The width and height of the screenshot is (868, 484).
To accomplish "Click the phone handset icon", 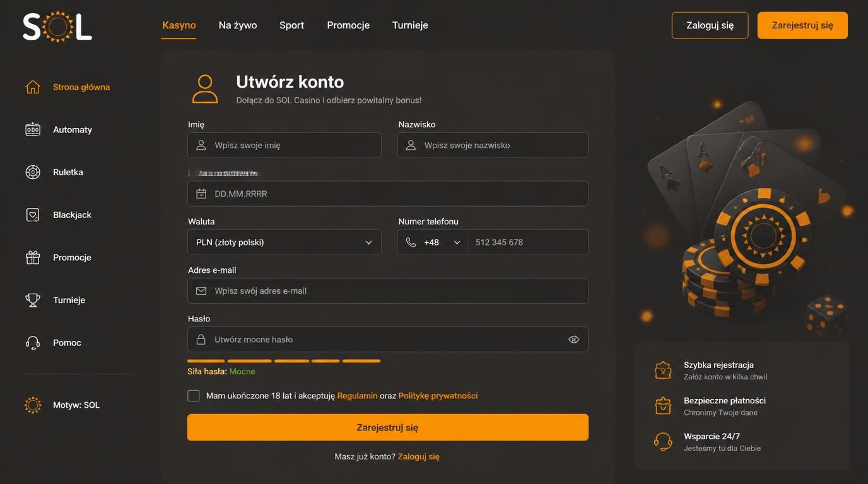I will [x=411, y=243].
